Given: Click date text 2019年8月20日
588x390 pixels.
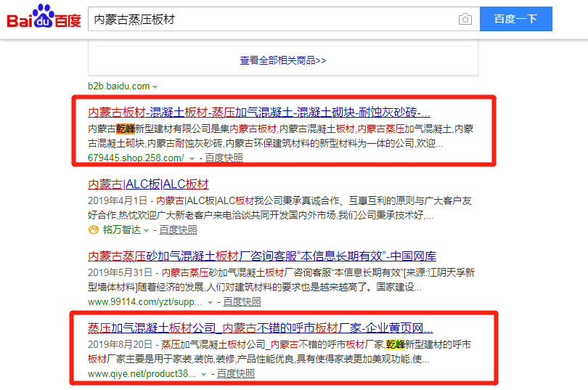Looking at the screenshot, I should point(120,345).
